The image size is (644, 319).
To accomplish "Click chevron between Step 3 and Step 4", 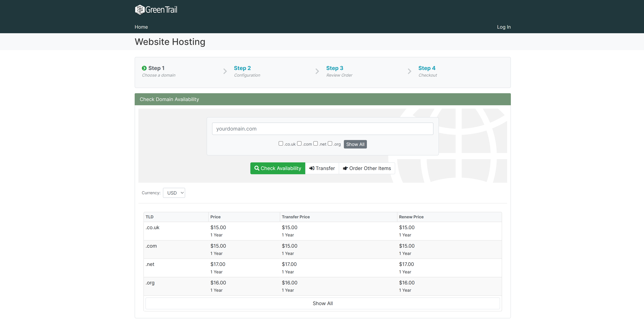I will point(410,71).
